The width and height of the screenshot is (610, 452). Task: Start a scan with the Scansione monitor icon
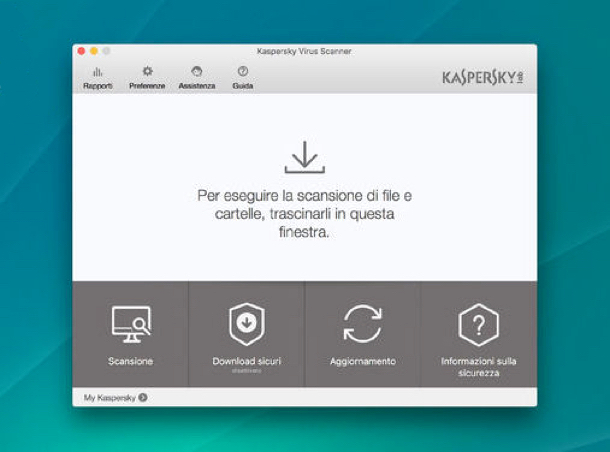pos(131,324)
